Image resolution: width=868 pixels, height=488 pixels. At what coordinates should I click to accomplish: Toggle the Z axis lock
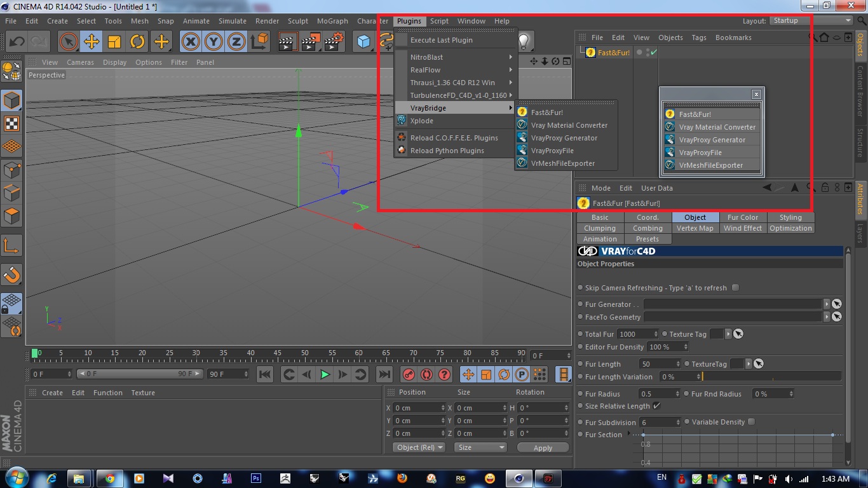coord(236,42)
